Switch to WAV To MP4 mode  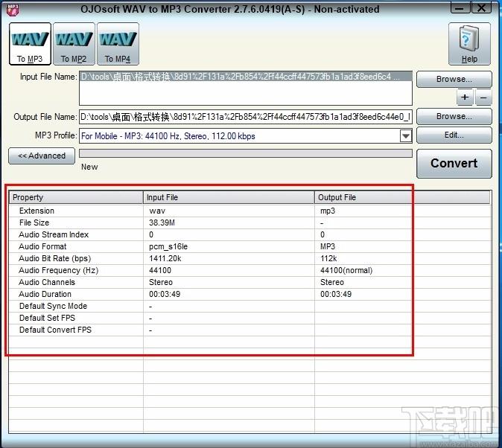click(x=118, y=44)
